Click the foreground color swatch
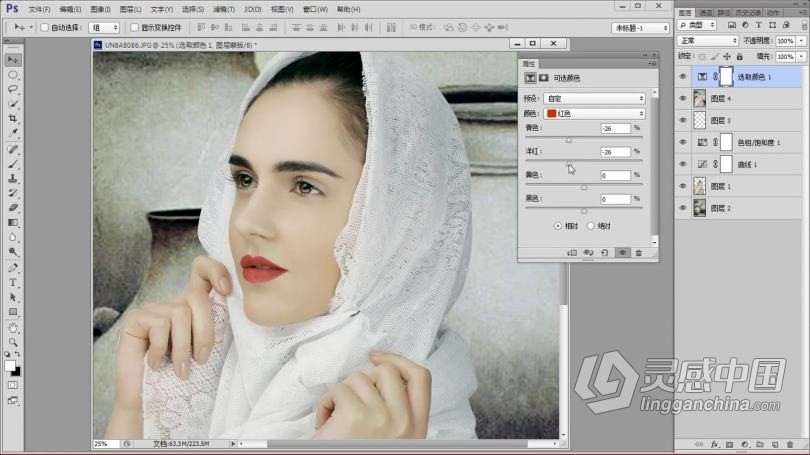 pos(9,366)
